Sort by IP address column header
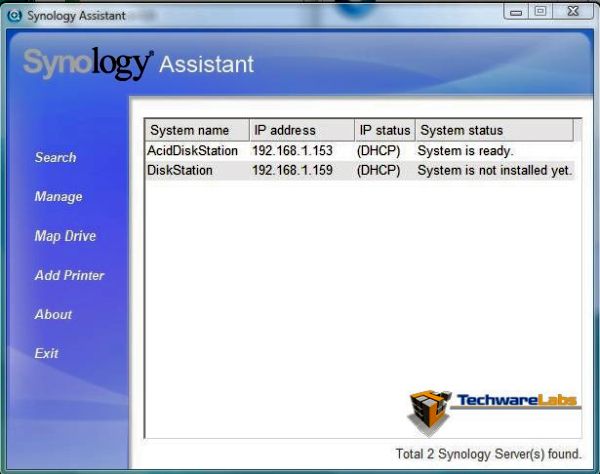The image size is (600, 474). pyautogui.click(x=302, y=130)
